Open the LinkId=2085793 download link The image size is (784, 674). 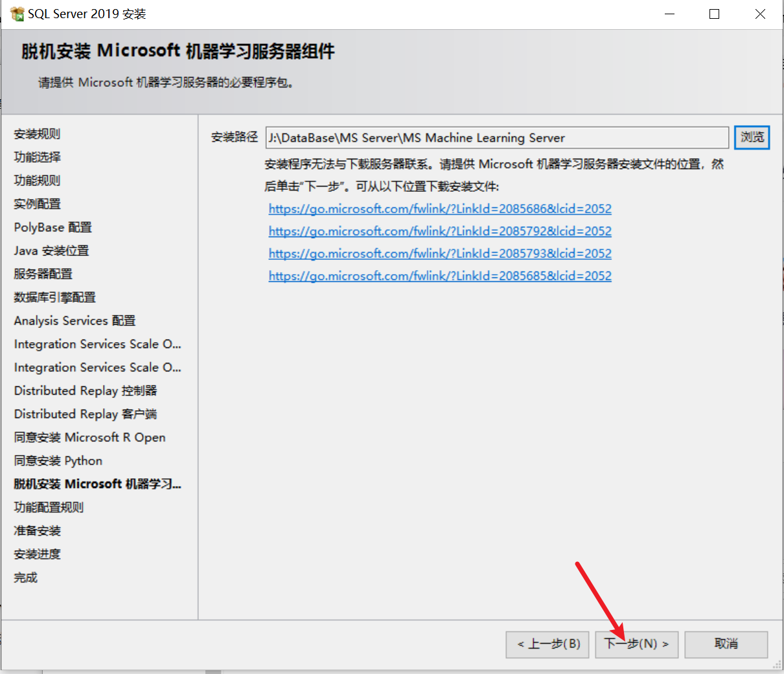click(x=440, y=253)
